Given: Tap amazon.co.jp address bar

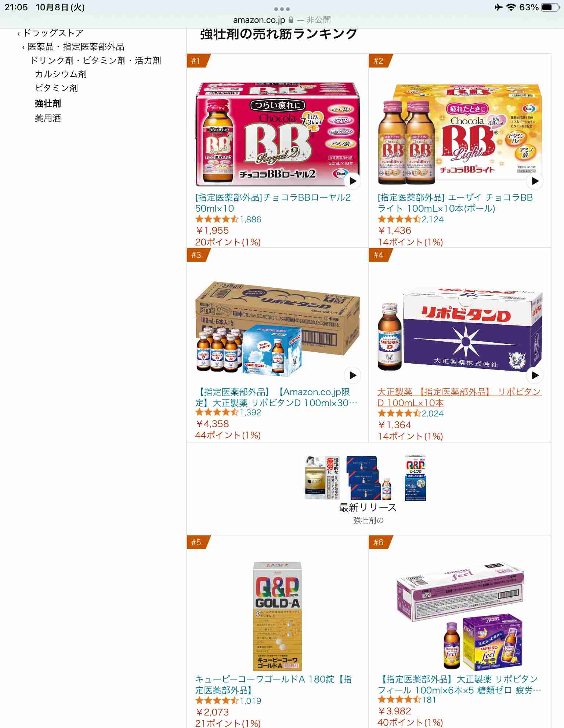Looking at the screenshot, I should (x=282, y=20).
